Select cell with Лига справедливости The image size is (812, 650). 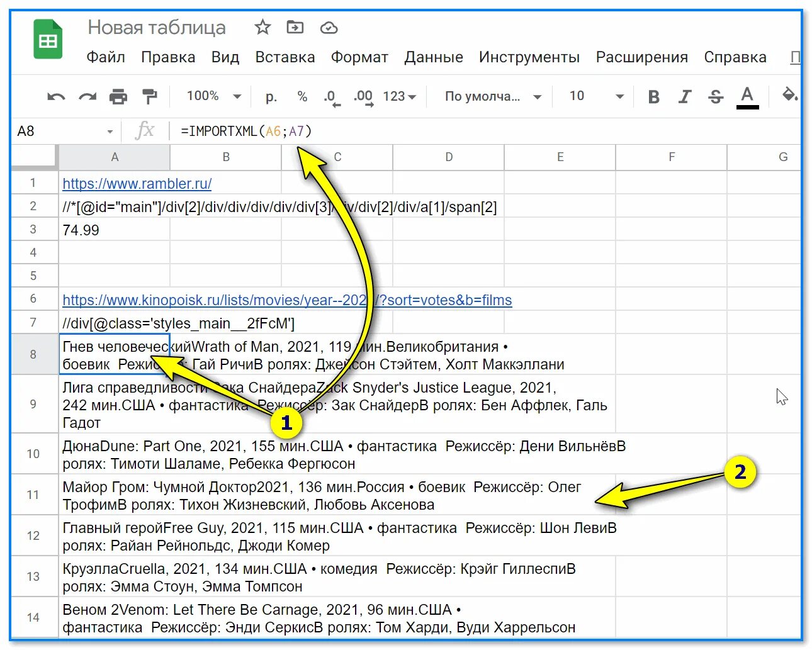tap(115, 405)
